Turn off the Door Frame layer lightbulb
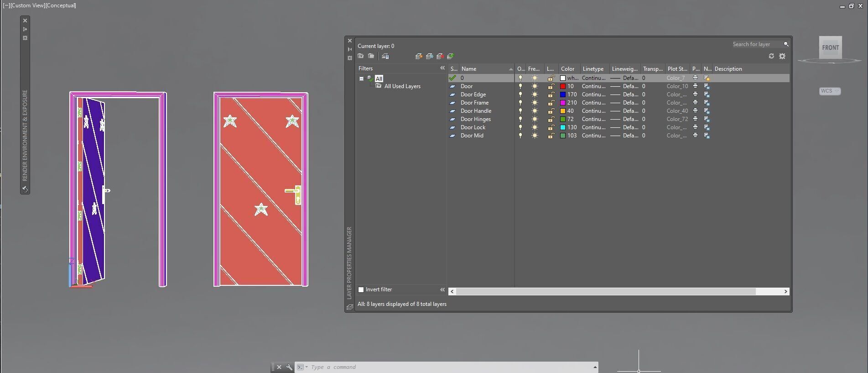This screenshot has width=868, height=373. click(520, 103)
